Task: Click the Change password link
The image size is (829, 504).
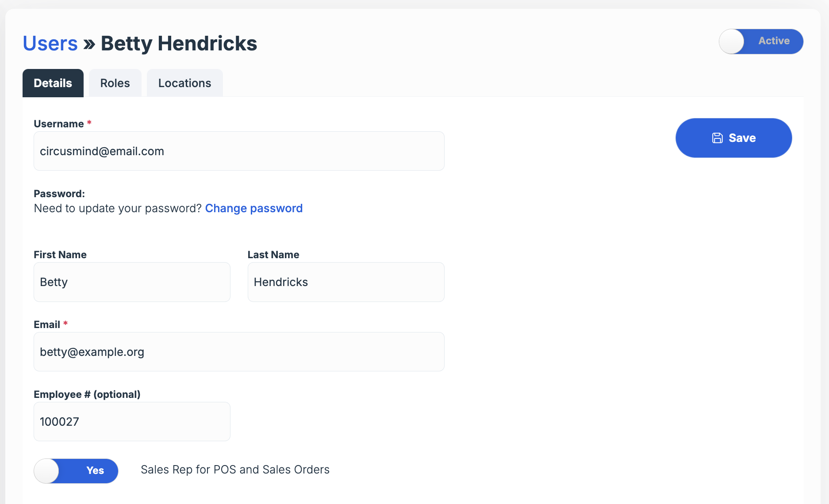Action: pyautogui.click(x=253, y=208)
